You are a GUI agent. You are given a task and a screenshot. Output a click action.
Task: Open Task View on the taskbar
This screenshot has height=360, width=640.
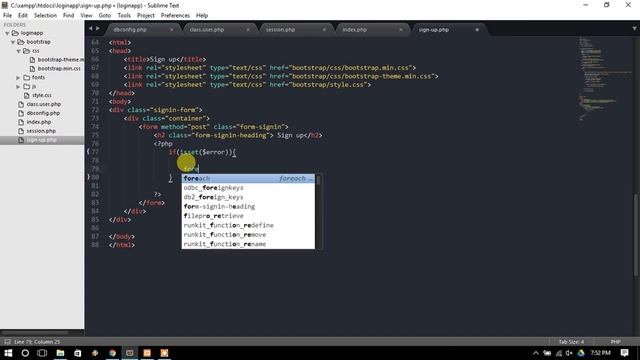[42, 353]
